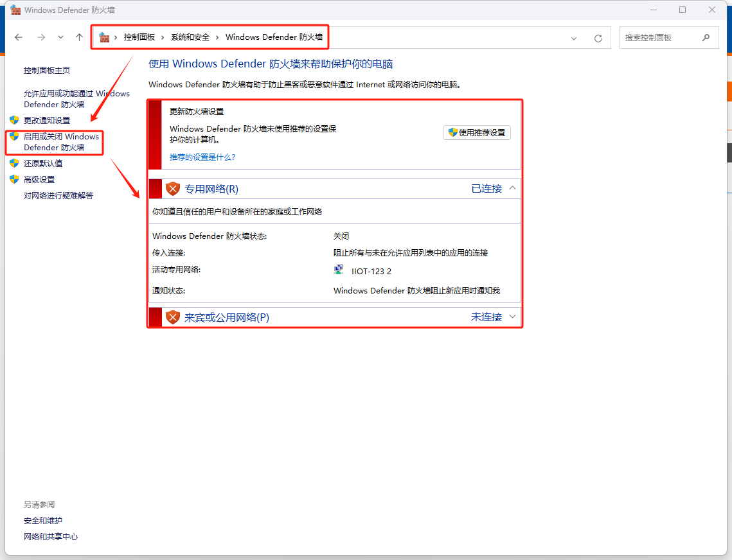The image size is (732, 560).
Task: Expand chevron after 系统和安全 breadcrumb
Action: pos(217,37)
